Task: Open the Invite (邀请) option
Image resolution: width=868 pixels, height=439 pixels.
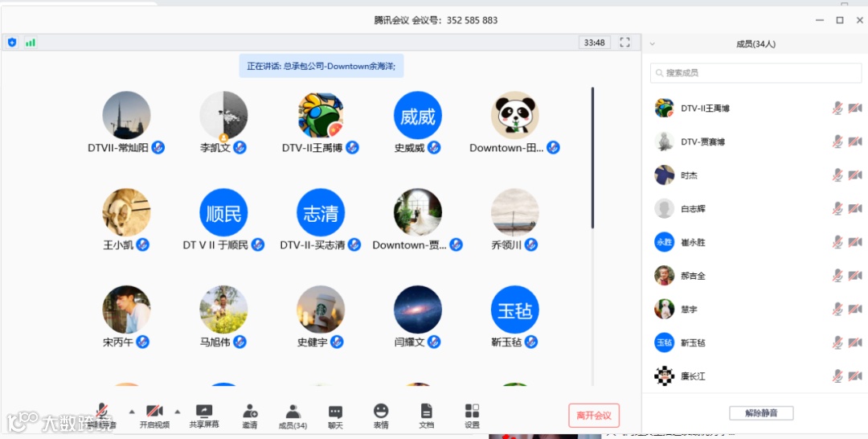Action: tap(250, 416)
